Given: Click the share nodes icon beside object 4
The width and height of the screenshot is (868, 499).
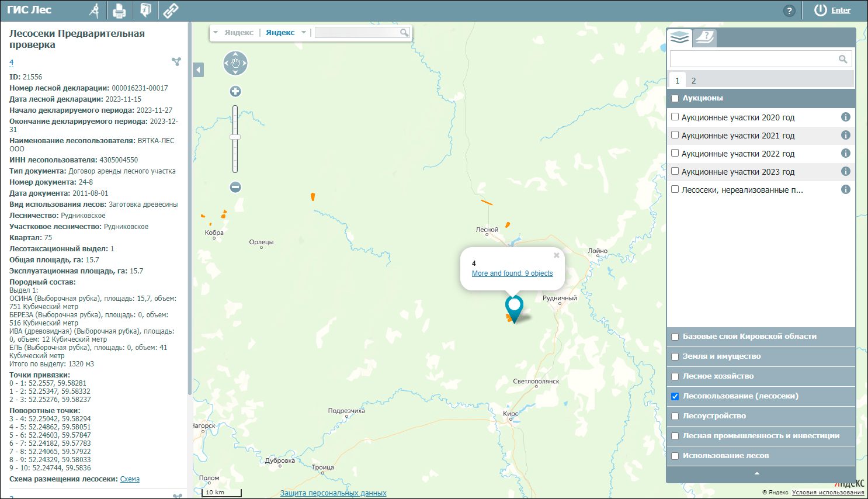Looking at the screenshot, I should (176, 61).
